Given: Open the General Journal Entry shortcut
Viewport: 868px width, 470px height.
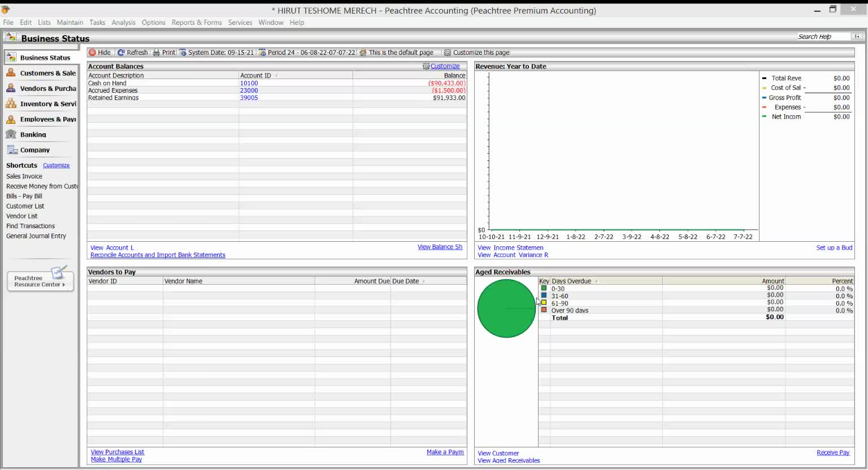Looking at the screenshot, I should [x=36, y=236].
